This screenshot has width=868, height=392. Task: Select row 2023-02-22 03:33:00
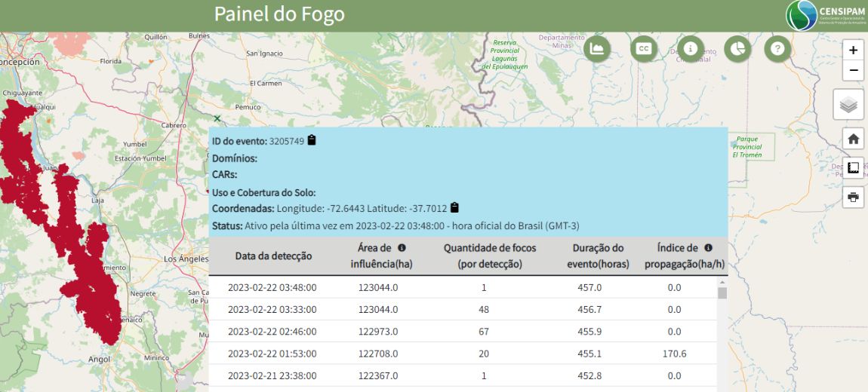coord(463,310)
